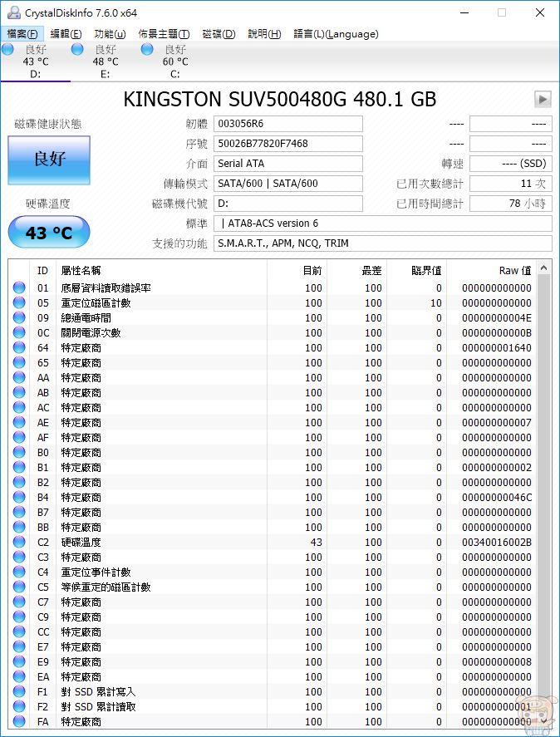This screenshot has width=560, height=737.
Task: Open the 說明(H) menu
Action: coord(264,34)
